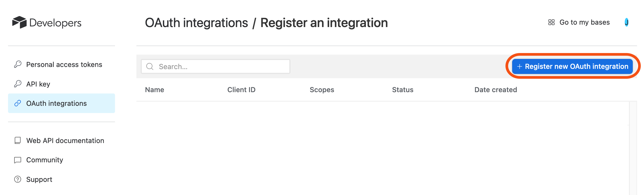Click the book icon for Web API documentation
This screenshot has width=644, height=195.
pyautogui.click(x=18, y=140)
